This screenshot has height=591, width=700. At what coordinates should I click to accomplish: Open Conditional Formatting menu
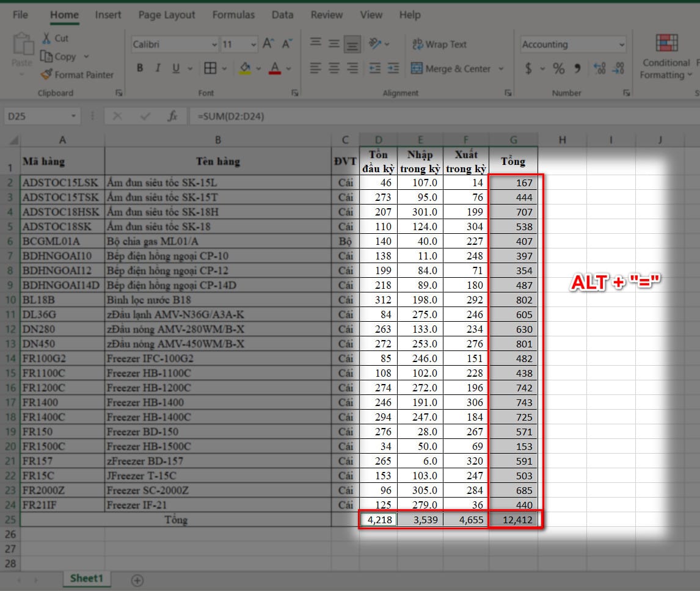[666, 56]
